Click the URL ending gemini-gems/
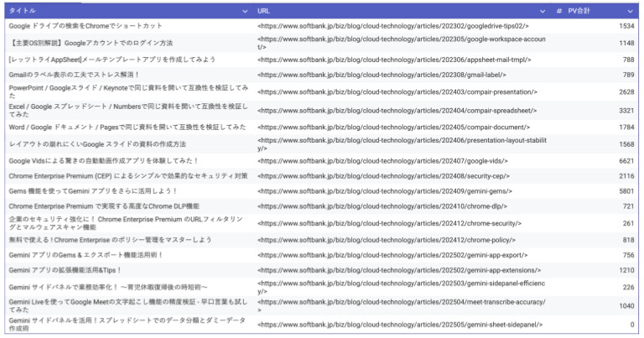Image resolution: width=644 pixels, height=338 pixels. tap(385, 191)
